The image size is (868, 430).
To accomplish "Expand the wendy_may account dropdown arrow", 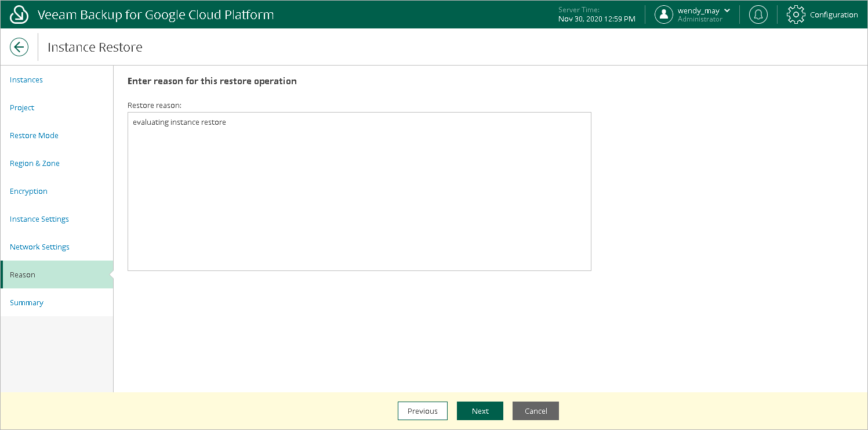I will (727, 10).
